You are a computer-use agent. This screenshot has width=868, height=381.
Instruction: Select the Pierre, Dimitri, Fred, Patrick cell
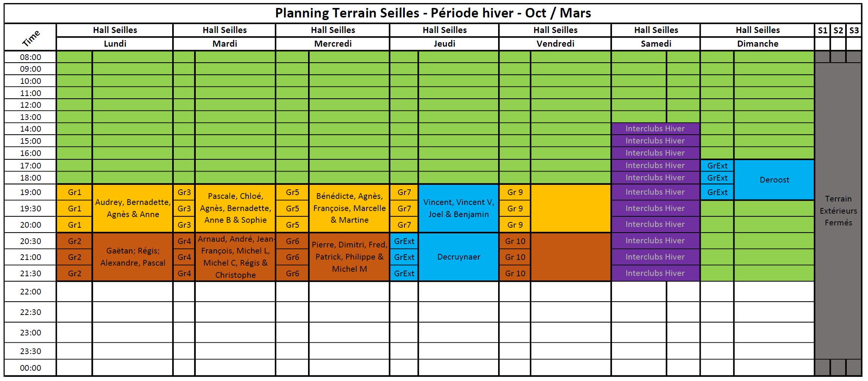point(349,257)
